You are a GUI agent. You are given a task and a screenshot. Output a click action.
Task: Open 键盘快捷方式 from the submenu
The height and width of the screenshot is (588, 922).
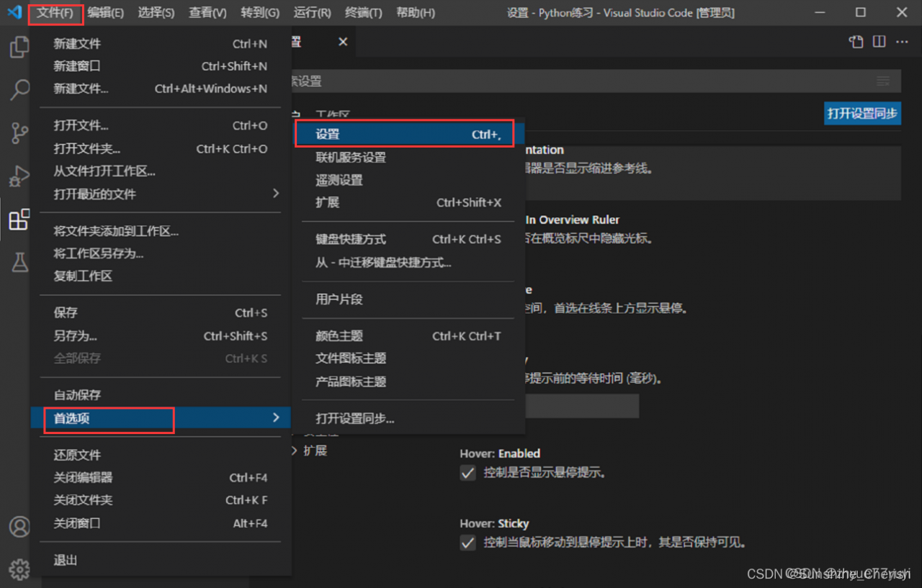pyautogui.click(x=408, y=239)
